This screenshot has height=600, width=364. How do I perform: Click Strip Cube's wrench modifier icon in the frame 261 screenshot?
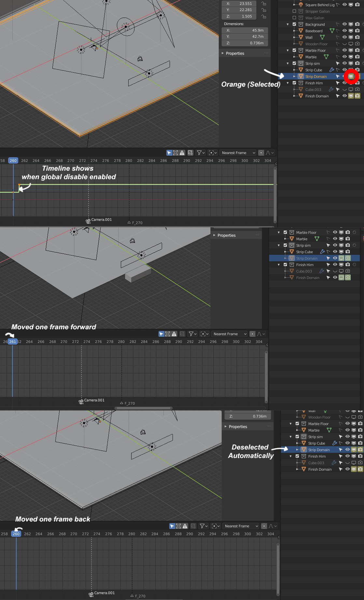click(322, 252)
